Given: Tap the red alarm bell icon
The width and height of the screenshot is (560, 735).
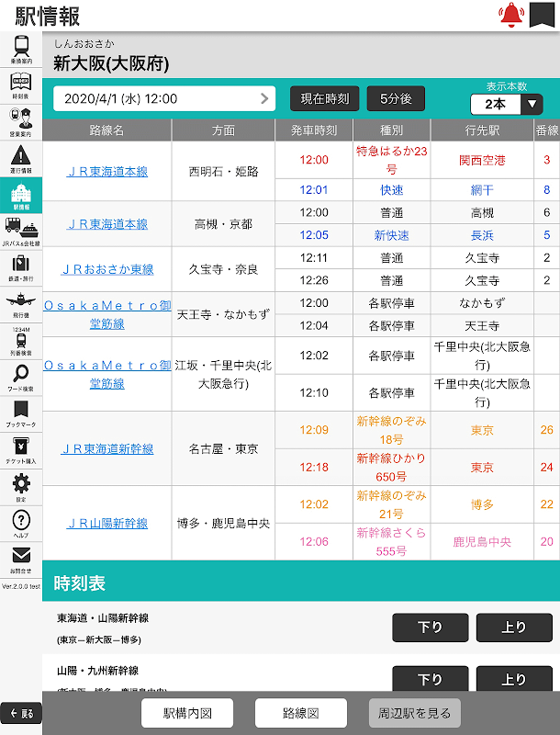Looking at the screenshot, I should [511, 15].
